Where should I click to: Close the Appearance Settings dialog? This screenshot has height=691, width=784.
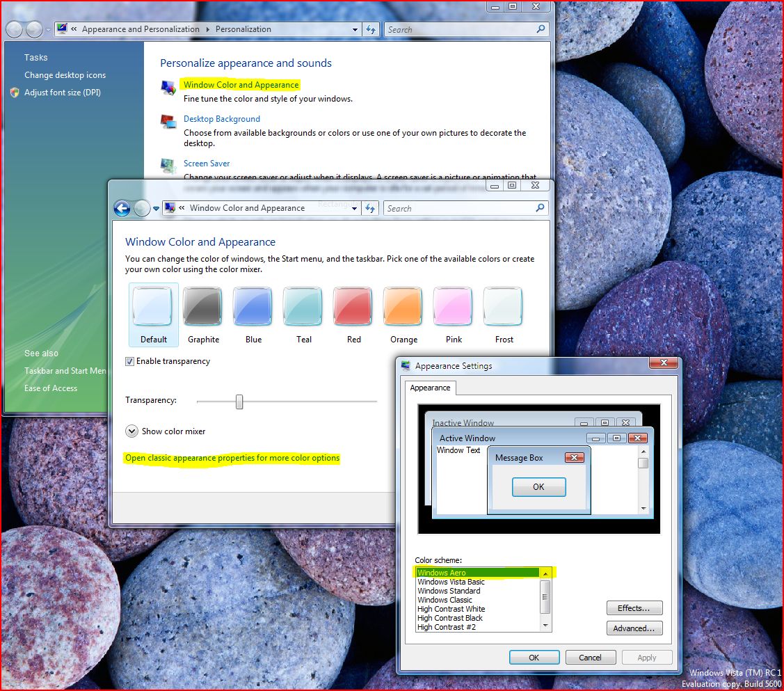(664, 363)
